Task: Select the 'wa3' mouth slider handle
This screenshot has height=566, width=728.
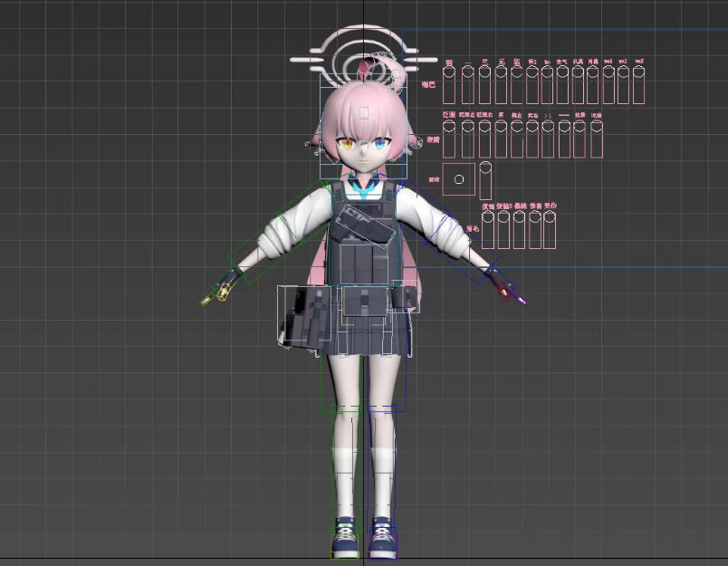Action: 639,72
